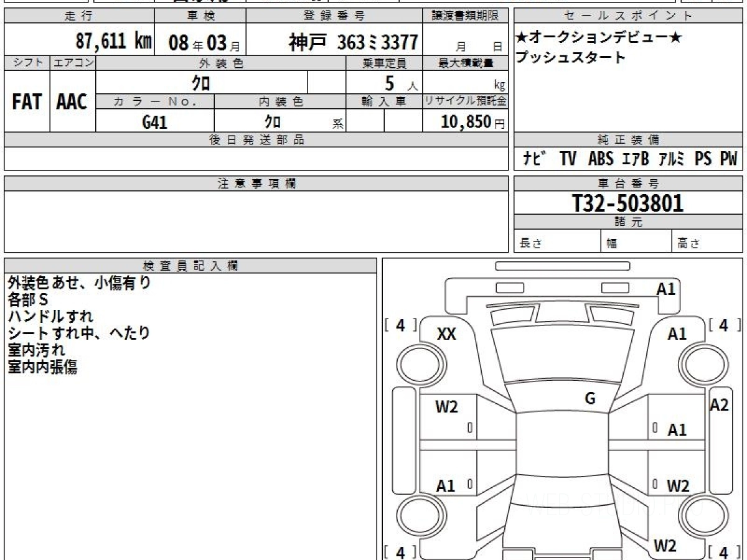Click the 純正装備 header
Screen dimensions: 747x560
pyautogui.click(x=628, y=140)
